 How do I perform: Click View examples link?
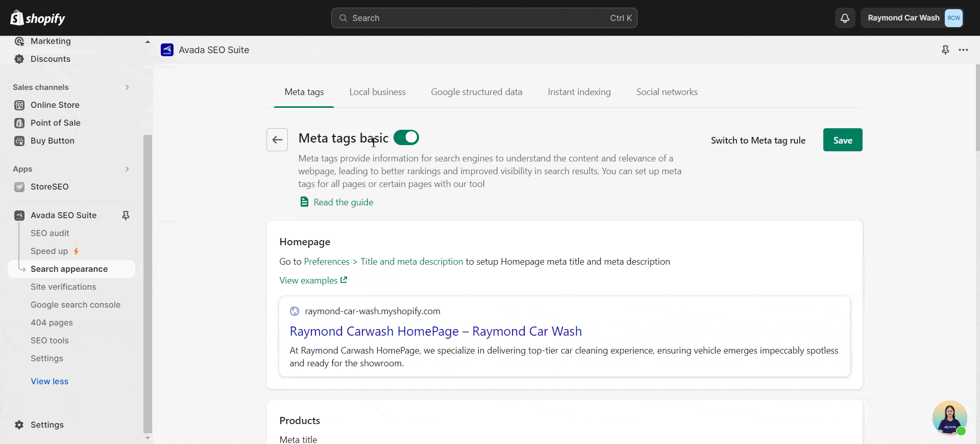313,281
